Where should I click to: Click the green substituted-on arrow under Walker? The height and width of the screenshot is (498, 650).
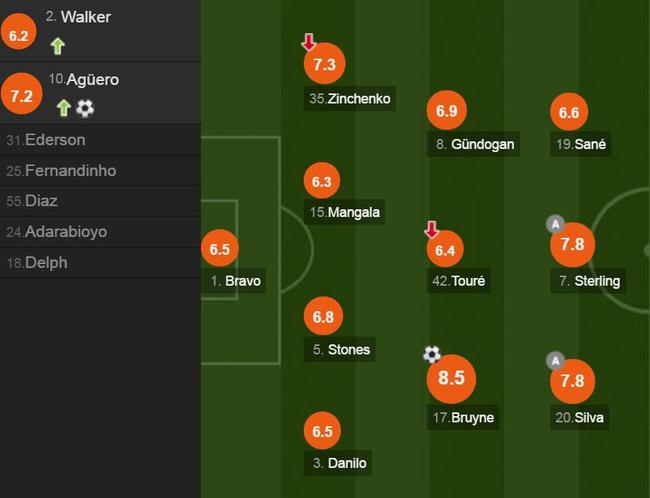tap(57, 45)
